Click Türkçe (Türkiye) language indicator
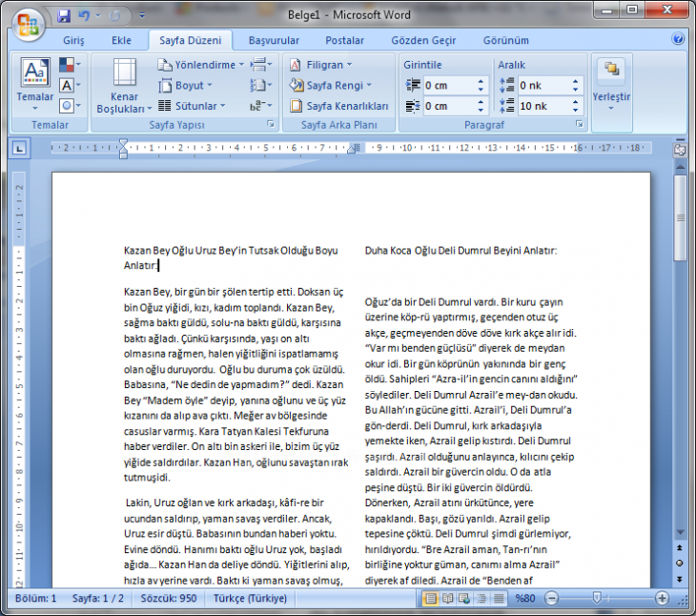The image size is (696, 616). (250, 598)
